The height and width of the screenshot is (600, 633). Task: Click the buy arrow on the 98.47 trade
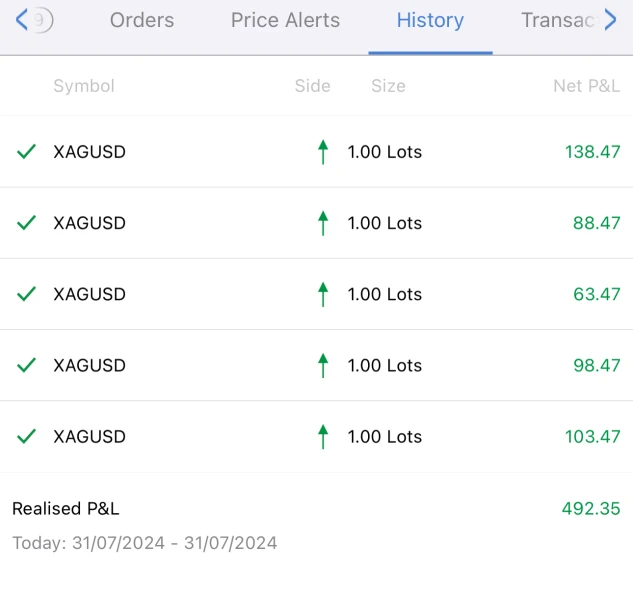click(x=322, y=365)
